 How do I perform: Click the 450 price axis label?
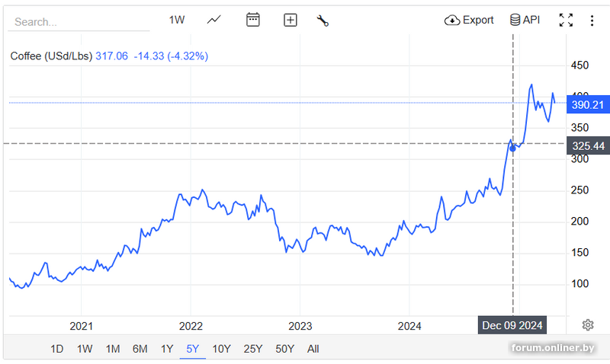click(x=579, y=65)
